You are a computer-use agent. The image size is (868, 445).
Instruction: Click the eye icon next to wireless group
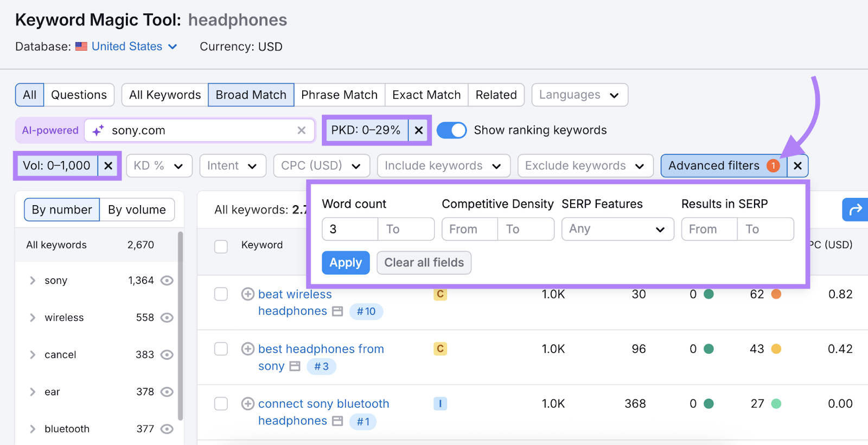(167, 317)
